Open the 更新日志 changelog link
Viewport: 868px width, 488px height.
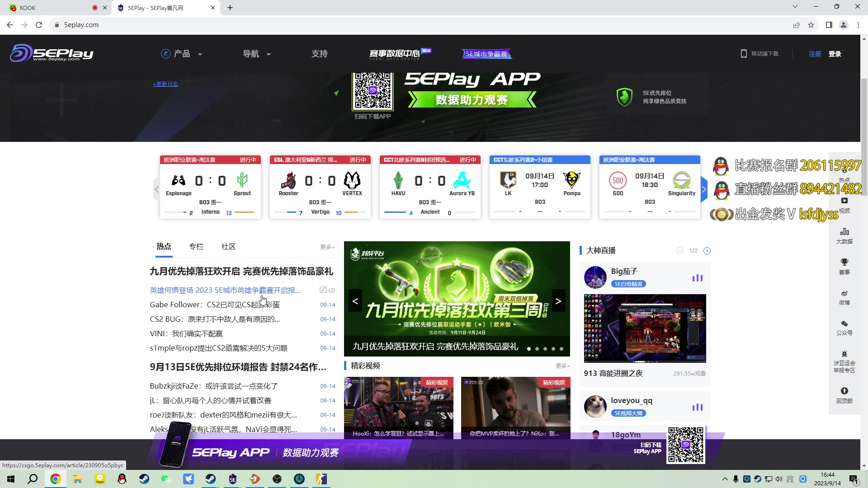pos(165,84)
